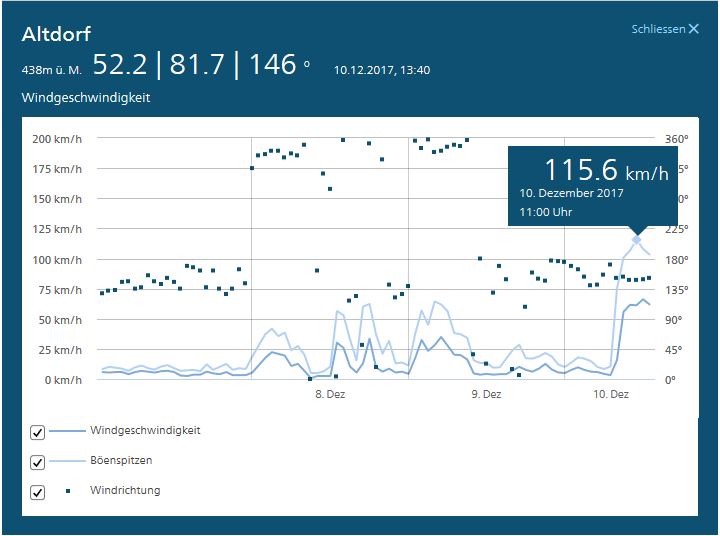Click the 8. Dez axis label
This screenshot has height=536, width=720.
coord(330,395)
